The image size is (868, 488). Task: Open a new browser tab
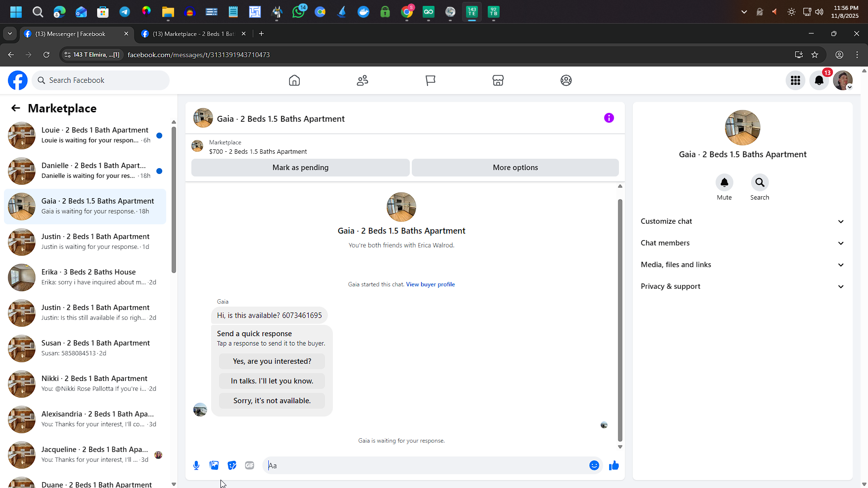pos(261,34)
